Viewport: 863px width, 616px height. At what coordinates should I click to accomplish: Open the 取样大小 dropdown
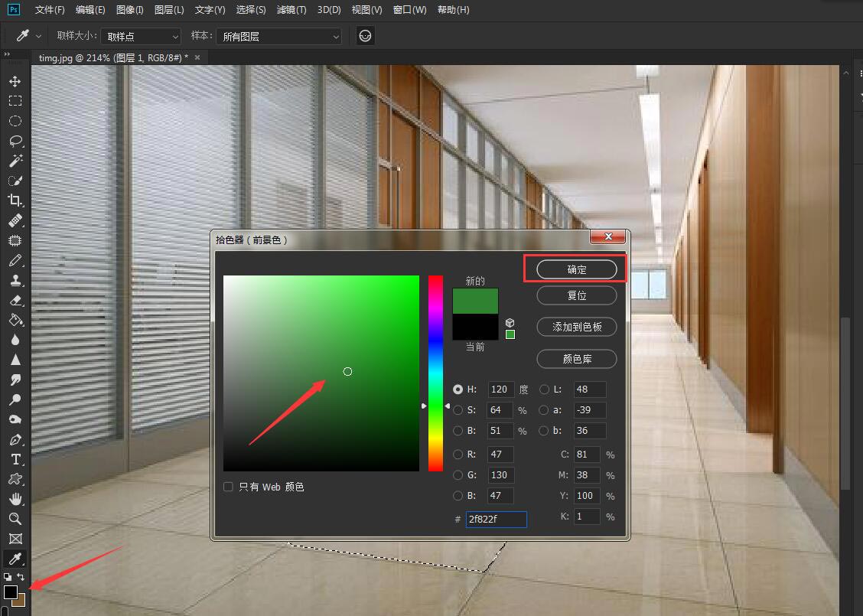point(142,36)
